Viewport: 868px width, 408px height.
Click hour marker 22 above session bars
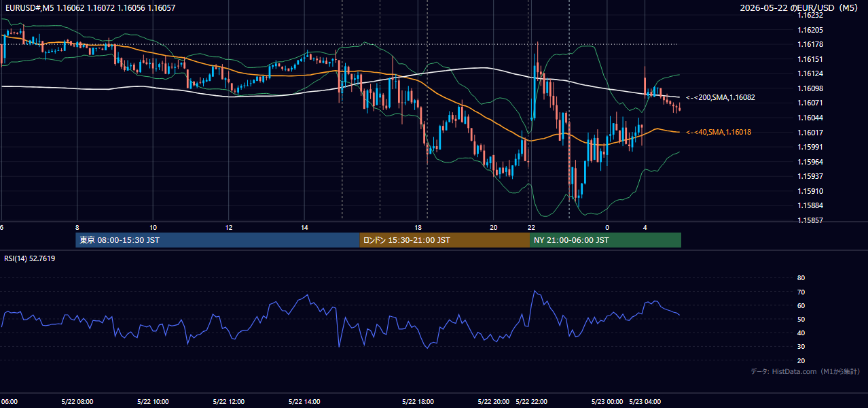click(531, 227)
